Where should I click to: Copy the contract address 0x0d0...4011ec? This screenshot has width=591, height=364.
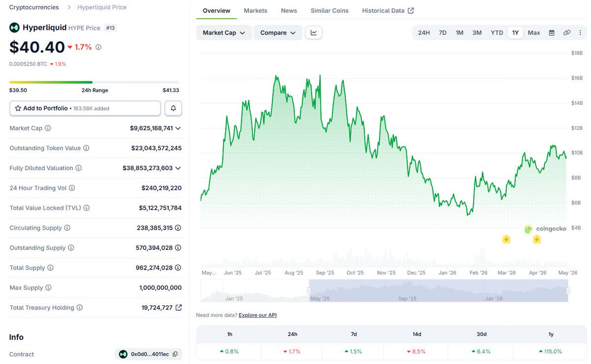tap(175, 354)
